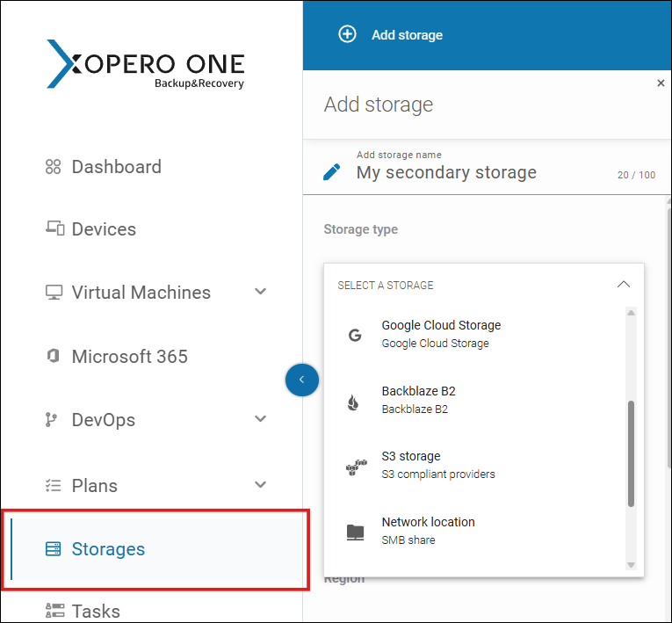672x623 pixels.
Task: Click the Backblaze flame icon
Action: pos(353,402)
